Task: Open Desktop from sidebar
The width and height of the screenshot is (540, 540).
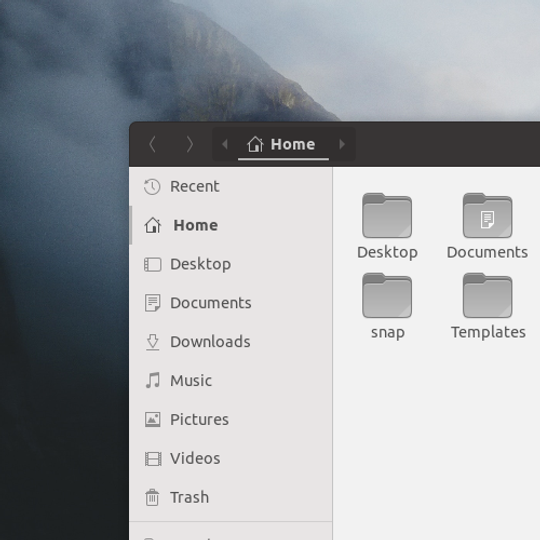Action: (x=231, y=264)
